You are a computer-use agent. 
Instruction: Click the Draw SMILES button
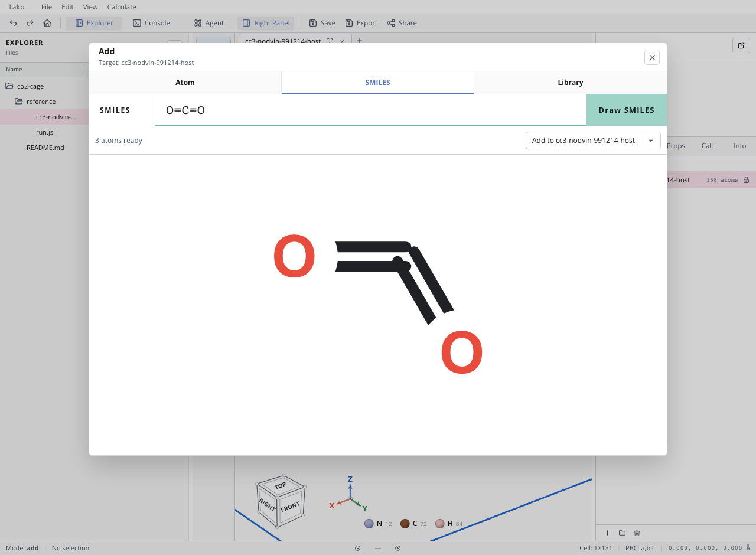coord(627,110)
